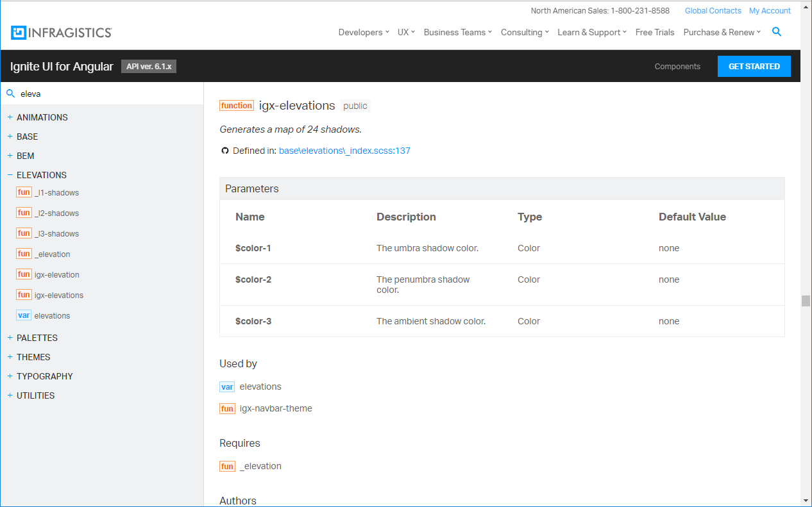Viewport: 812px width, 507px height.
Task: Open _elevation link under Requires
Action: tap(260, 466)
